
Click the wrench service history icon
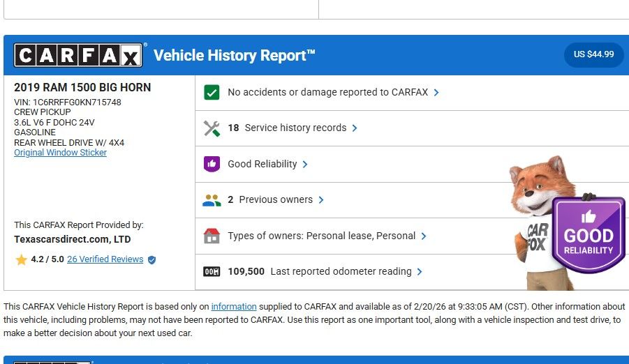pos(212,128)
